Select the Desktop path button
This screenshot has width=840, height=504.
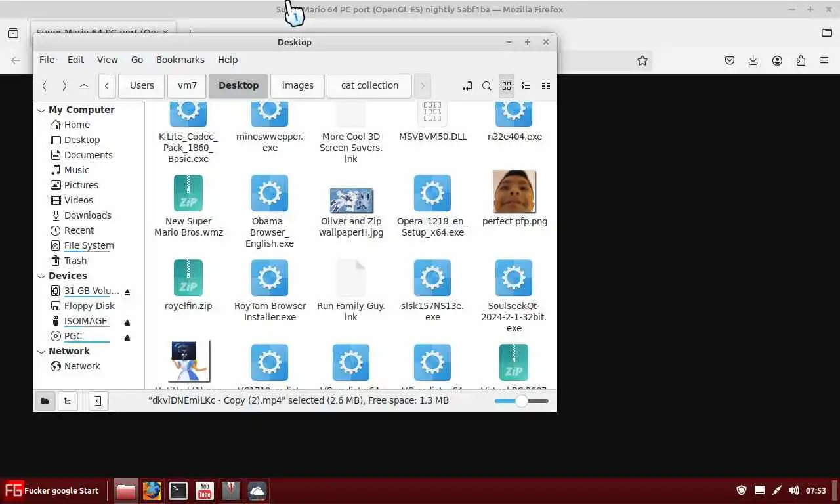[x=238, y=86]
